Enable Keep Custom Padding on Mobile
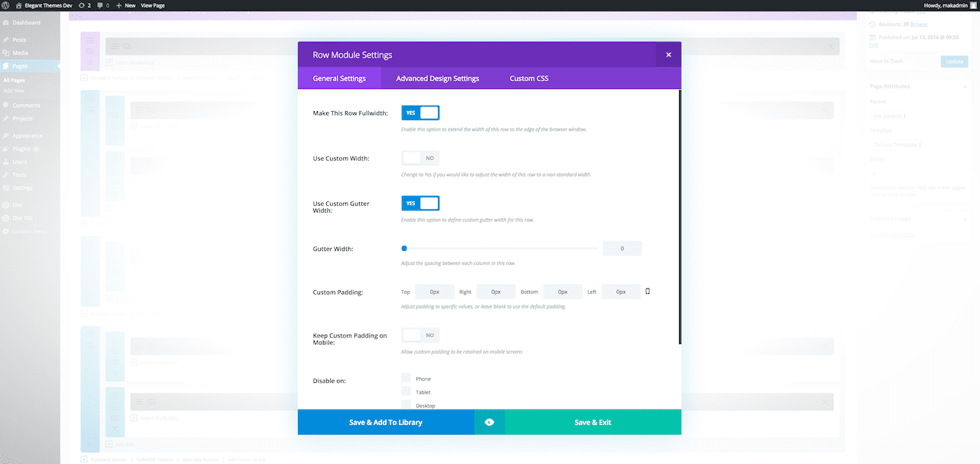 [x=420, y=335]
